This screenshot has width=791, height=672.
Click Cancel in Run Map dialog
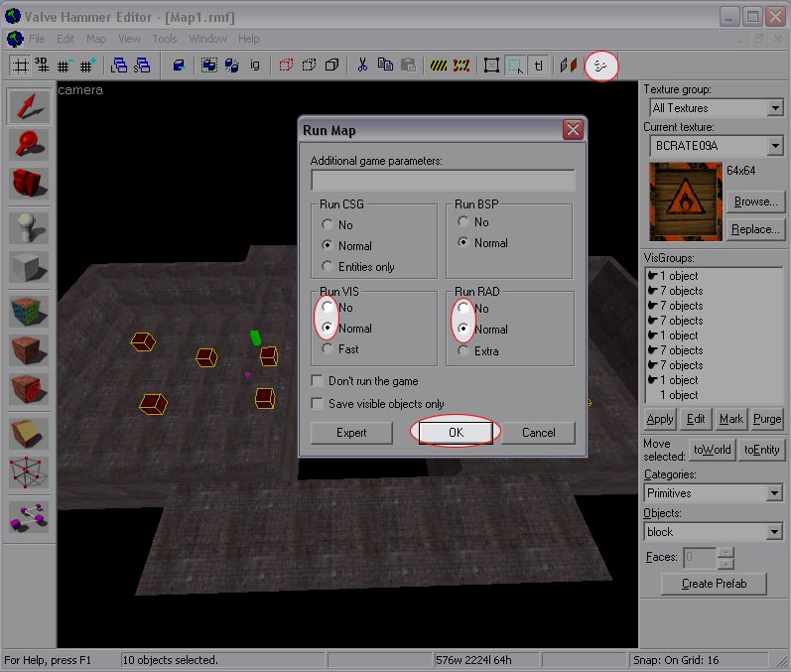(538, 433)
